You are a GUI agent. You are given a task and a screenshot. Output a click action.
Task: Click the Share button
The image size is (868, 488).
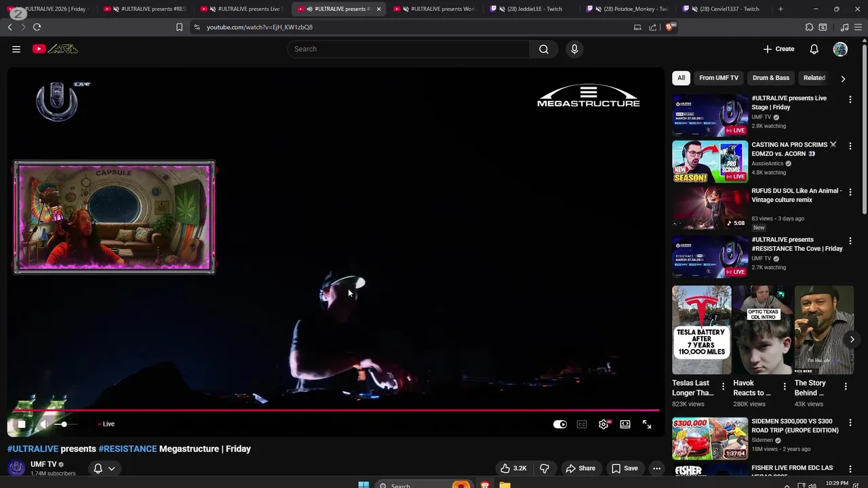580,468
